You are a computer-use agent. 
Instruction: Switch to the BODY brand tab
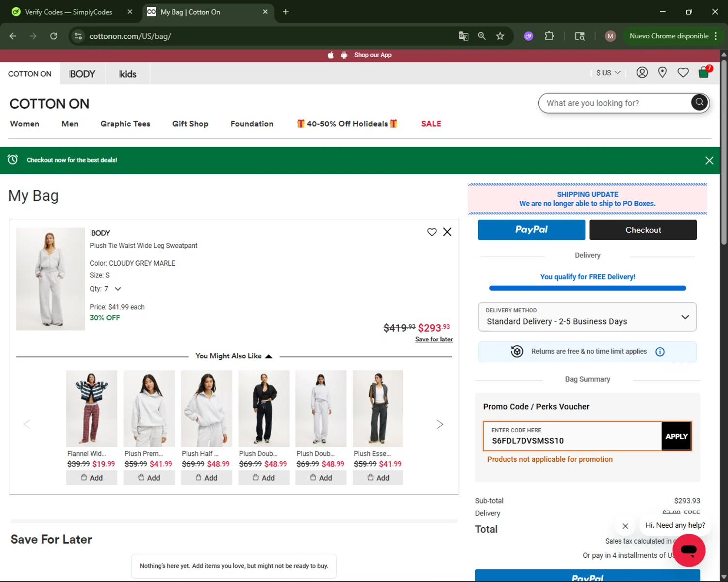click(83, 74)
